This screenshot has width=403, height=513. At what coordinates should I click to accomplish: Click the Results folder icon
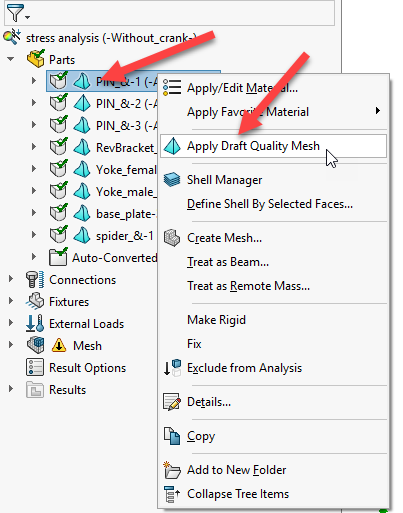35,389
